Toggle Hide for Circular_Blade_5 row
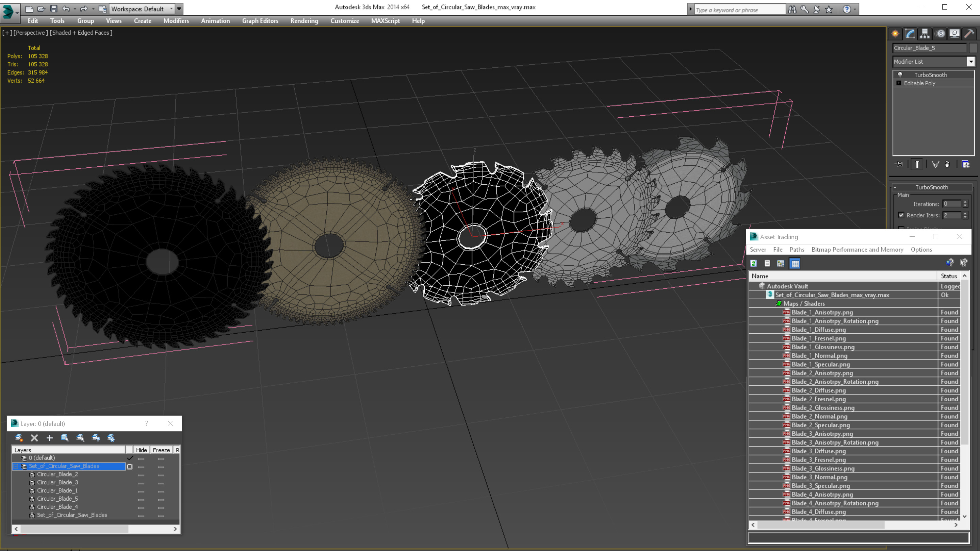The height and width of the screenshot is (551, 980). 141,499
